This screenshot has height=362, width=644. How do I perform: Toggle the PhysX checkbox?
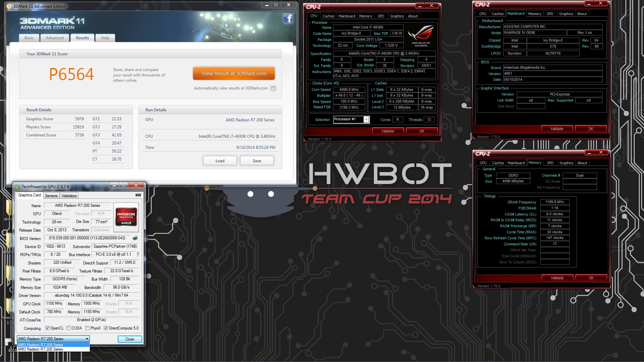(x=87, y=328)
